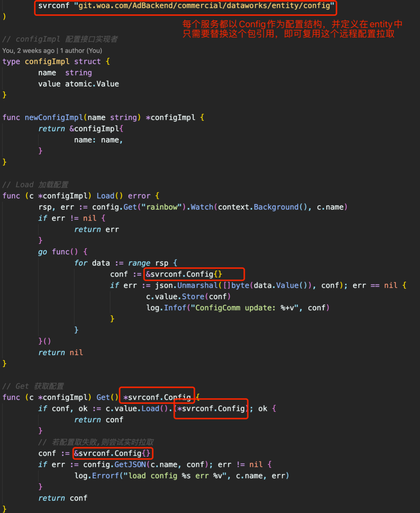Click the "ConfigComm update: %+v" string
The height and width of the screenshot is (513, 420).
245,308
